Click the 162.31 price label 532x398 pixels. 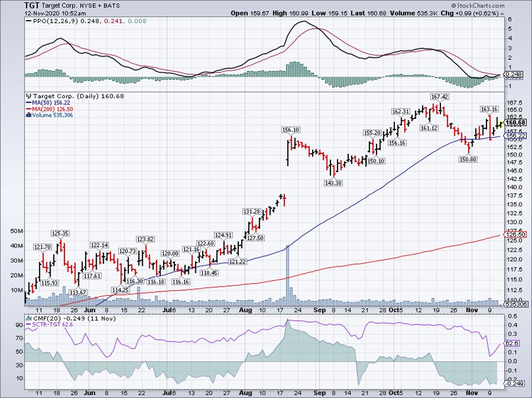point(401,111)
